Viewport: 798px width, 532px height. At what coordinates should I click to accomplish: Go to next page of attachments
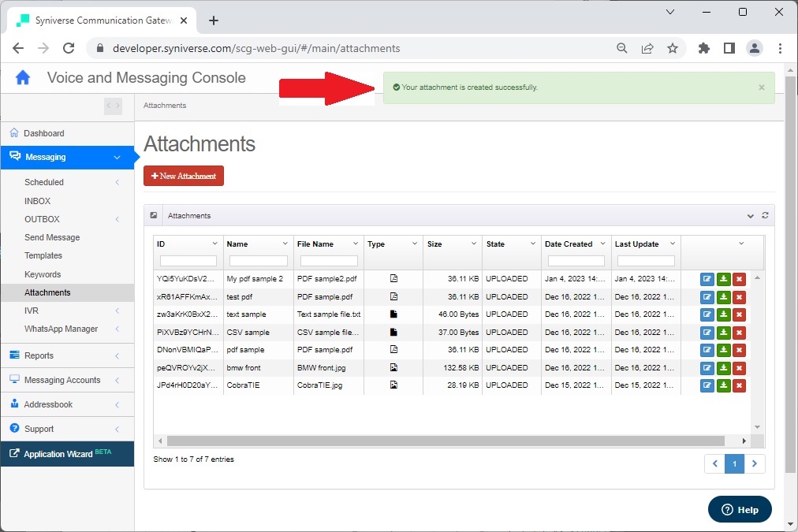755,464
